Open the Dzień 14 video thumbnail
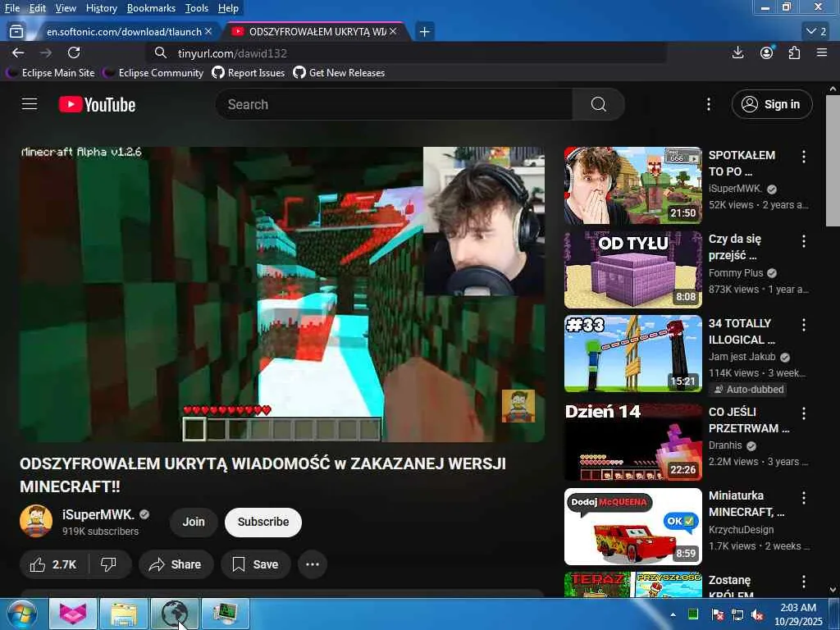Screen dimensions: 840x630 tap(632, 442)
